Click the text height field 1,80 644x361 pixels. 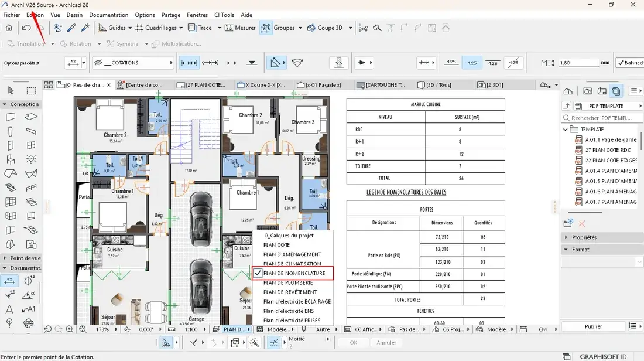[578, 63]
